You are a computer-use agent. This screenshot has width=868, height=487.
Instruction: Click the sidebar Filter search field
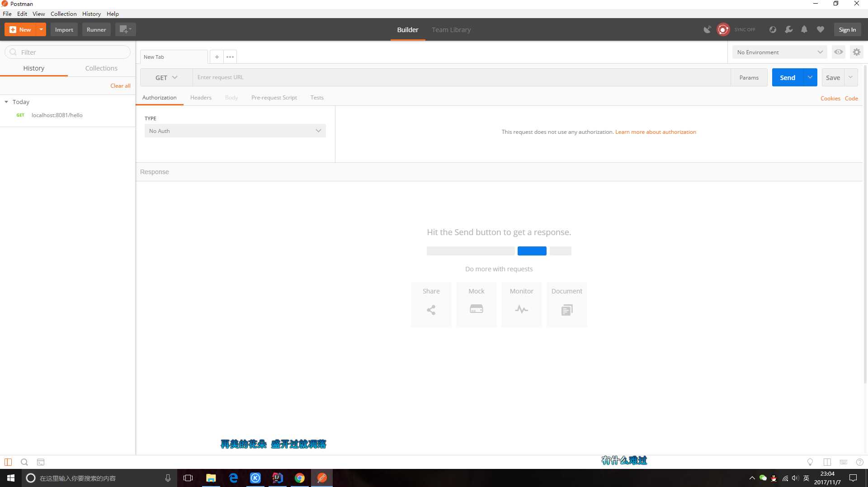[68, 52]
